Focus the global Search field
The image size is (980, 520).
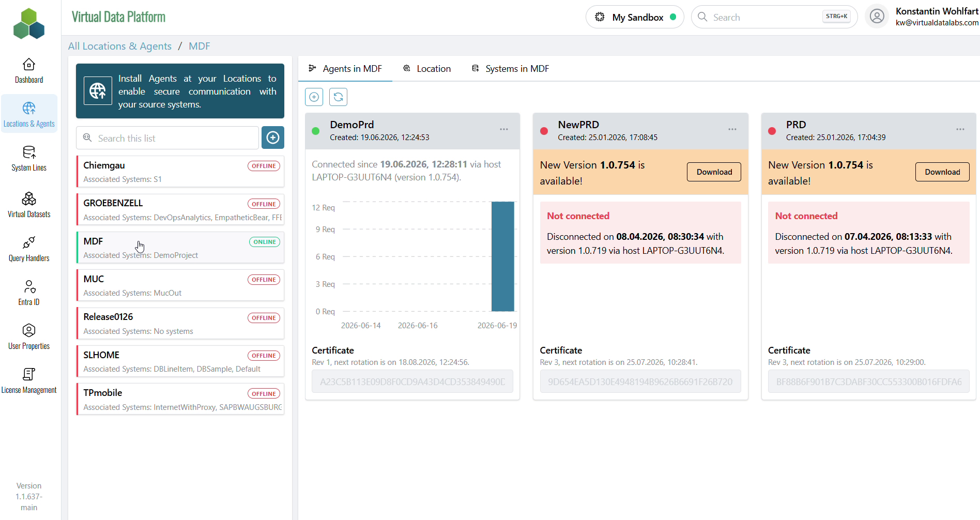click(774, 17)
